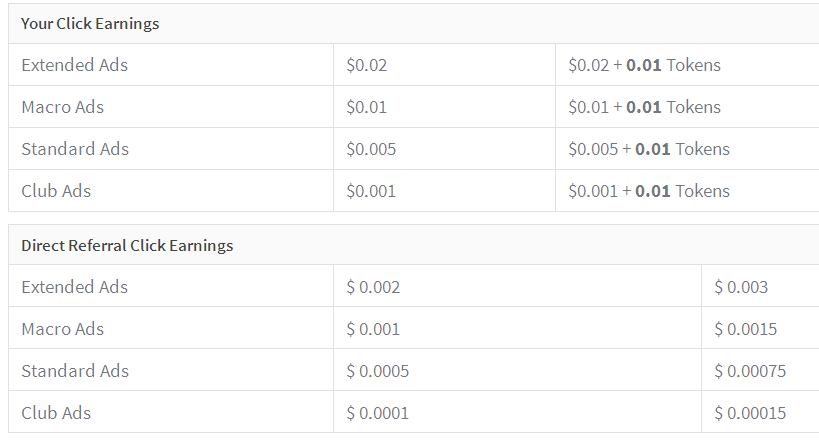Click the "Your Click Earnings" table header
This screenshot has width=819, height=444.
[x=90, y=24]
